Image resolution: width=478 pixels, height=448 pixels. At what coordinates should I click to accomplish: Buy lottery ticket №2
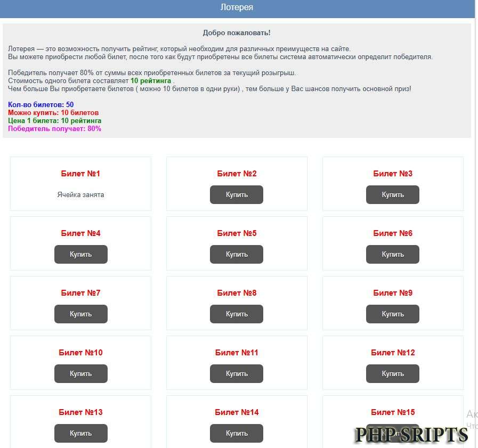(236, 194)
